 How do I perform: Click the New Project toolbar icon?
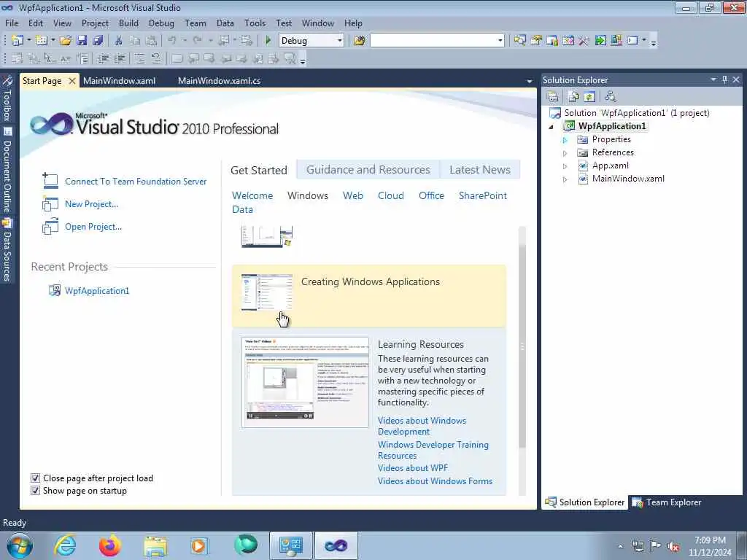tap(18, 41)
